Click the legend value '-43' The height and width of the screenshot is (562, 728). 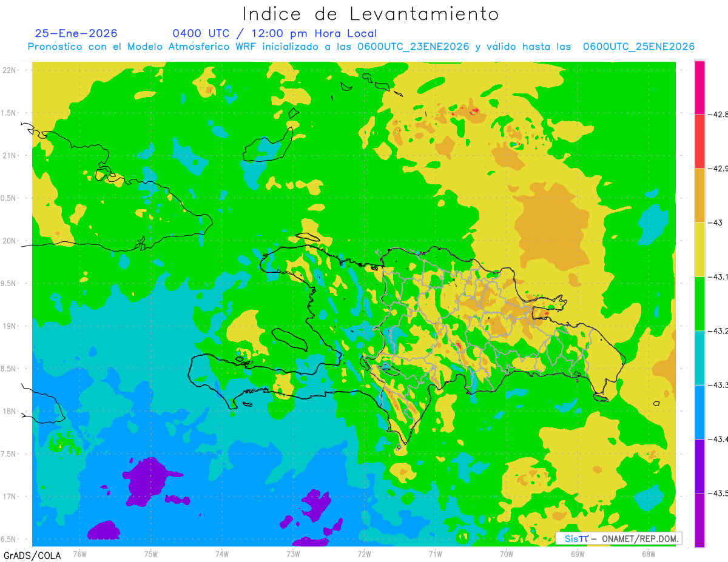coord(715,222)
